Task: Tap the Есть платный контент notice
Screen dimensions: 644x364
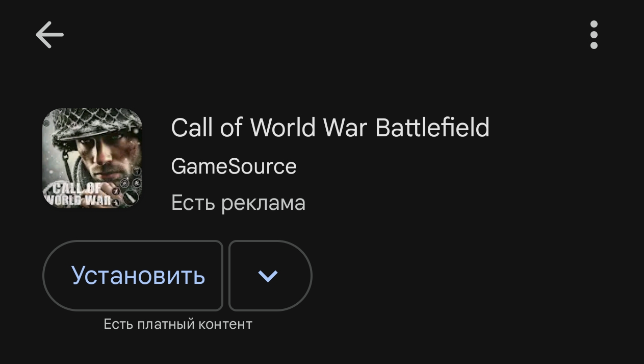Action: point(178,324)
